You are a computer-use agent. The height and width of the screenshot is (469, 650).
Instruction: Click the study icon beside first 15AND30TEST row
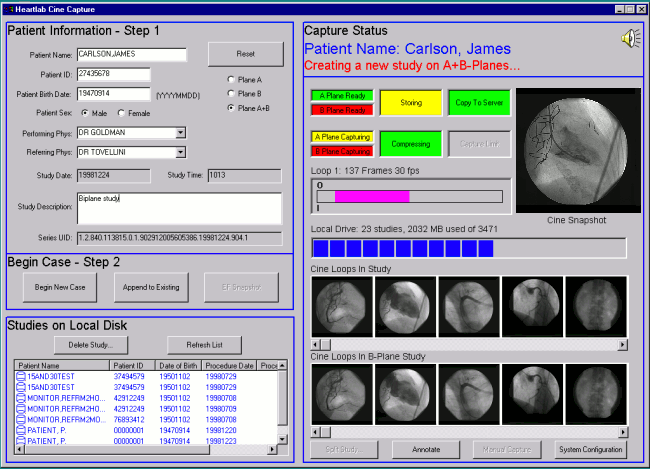21,377
